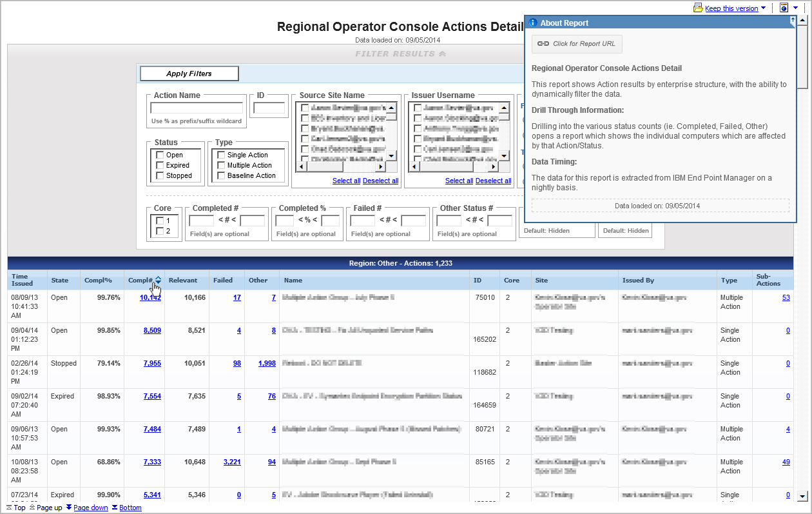Check the Expired status checkbox
812x514 pixels.
coord(159,165)
